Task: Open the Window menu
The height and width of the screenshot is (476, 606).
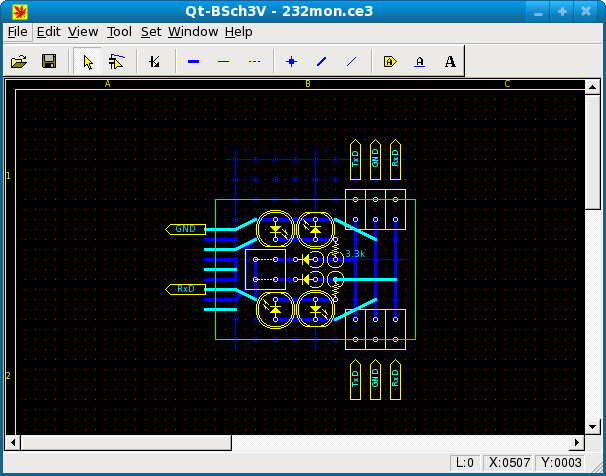Action: [192, 32]
